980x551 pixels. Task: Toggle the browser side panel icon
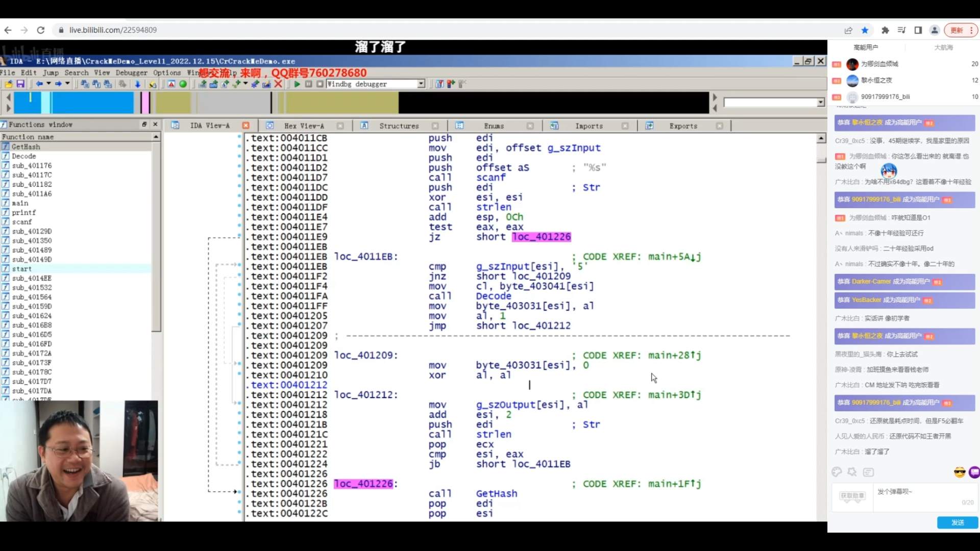[x=918, y=30]
